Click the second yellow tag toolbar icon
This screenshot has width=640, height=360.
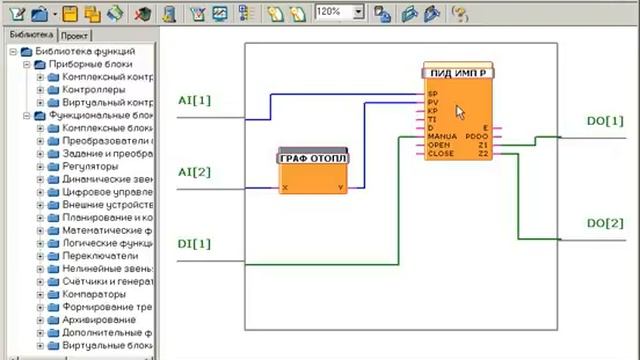298,14
